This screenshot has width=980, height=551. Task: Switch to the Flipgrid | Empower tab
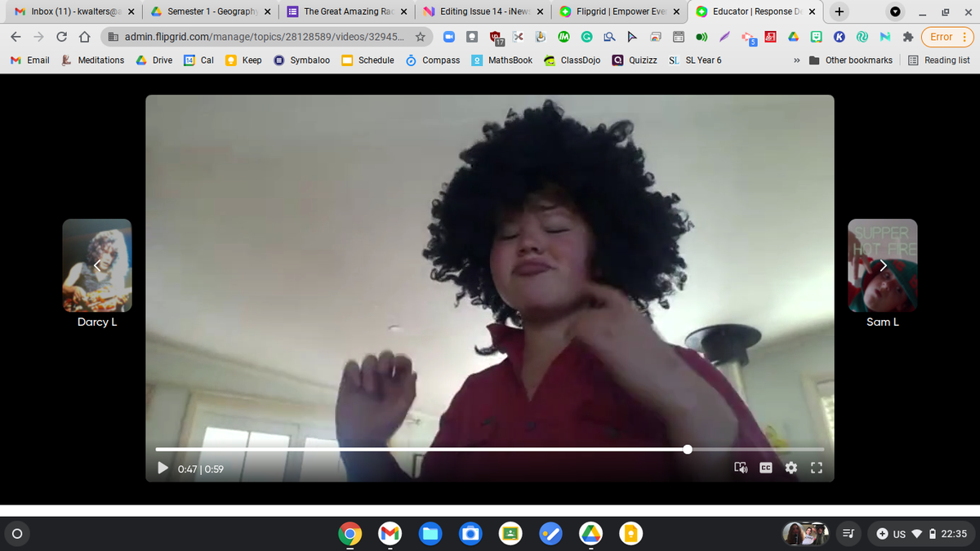(x=618, y=11)
